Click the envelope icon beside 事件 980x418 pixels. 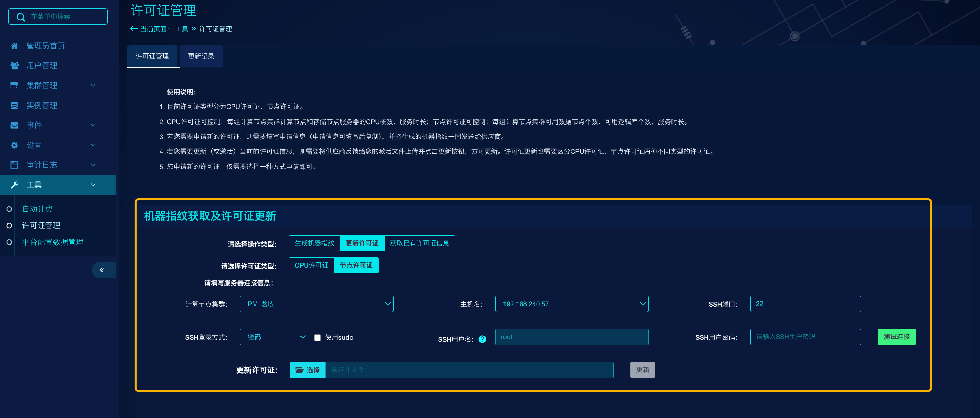tap(14, 125)
